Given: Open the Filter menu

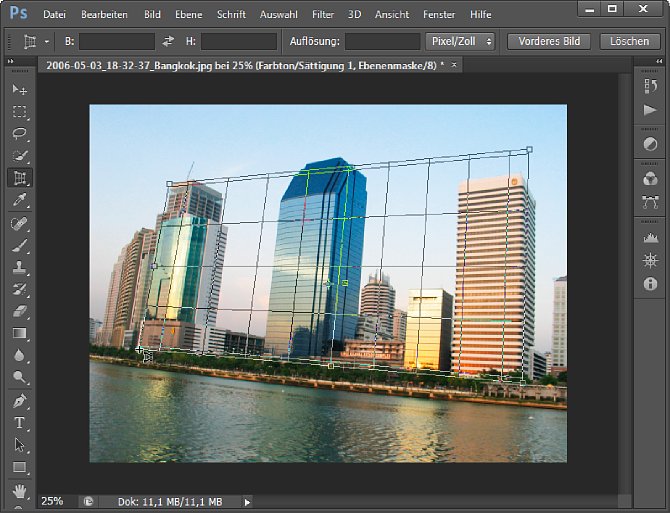Looking at the screenshot, I should coord(322,15).
